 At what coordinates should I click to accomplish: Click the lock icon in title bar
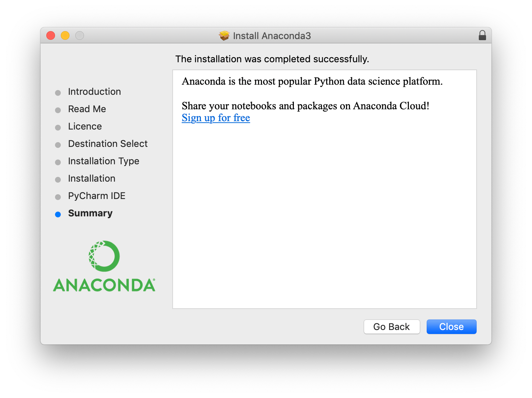coord(482,35)
